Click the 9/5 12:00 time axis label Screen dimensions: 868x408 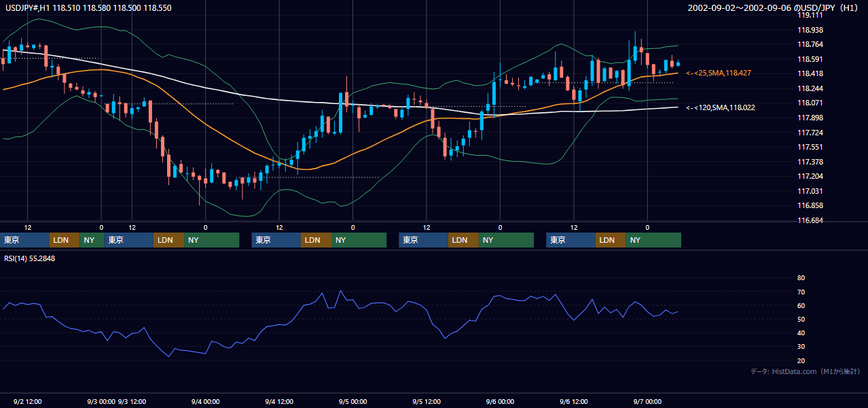(427, 402)
